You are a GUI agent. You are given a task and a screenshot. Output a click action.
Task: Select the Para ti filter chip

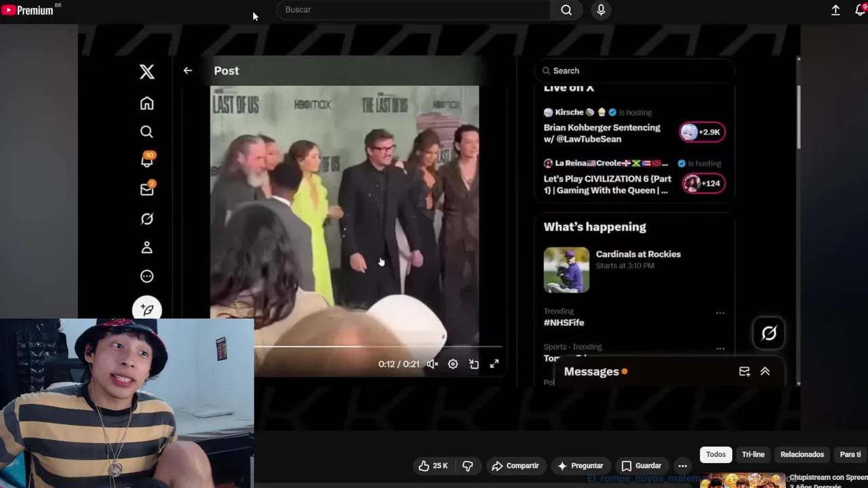coord(850,455)
